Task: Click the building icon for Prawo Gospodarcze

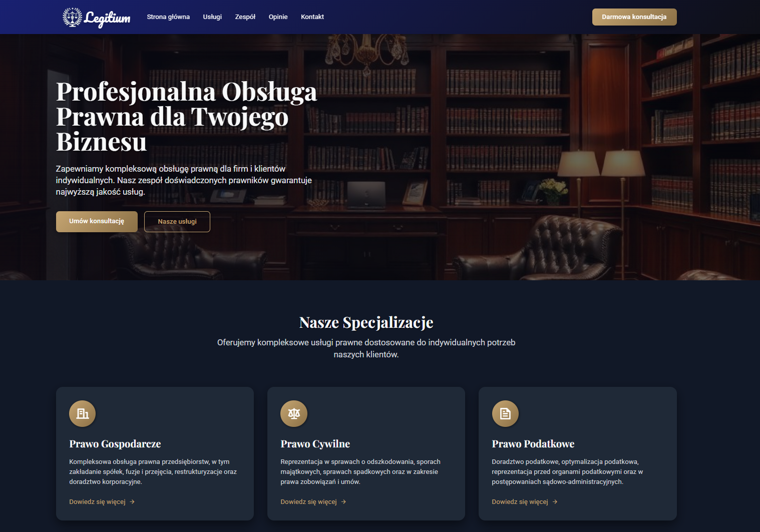Action: point(82,414)
